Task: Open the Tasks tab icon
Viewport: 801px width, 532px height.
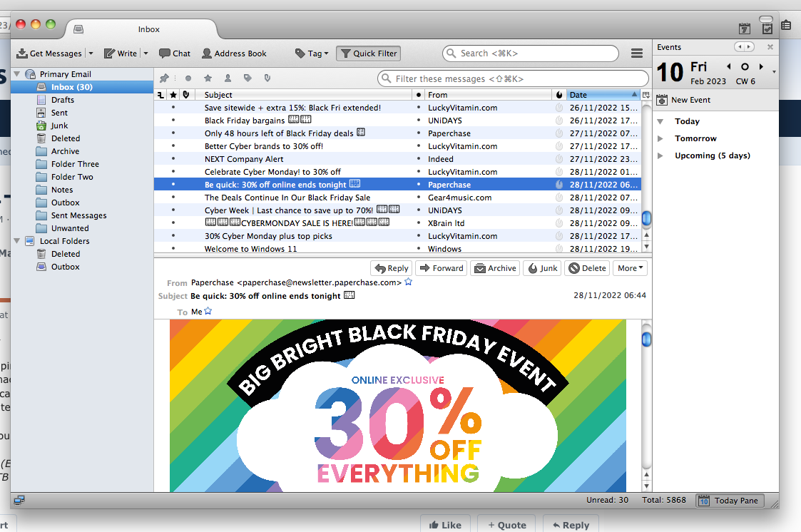Action: point(767,29)
